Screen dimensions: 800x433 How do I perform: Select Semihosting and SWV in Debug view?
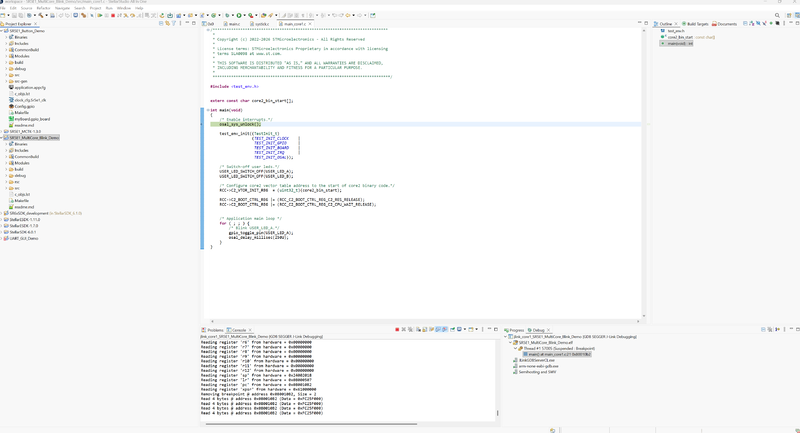tap(537, 372)
